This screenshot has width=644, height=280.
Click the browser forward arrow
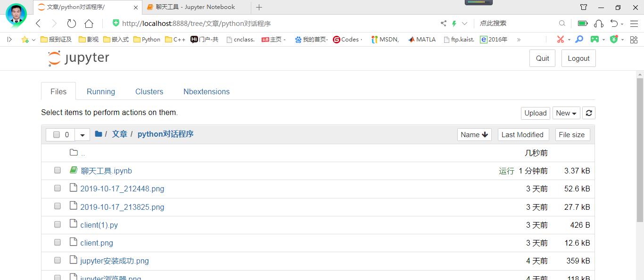pos(54,24)
